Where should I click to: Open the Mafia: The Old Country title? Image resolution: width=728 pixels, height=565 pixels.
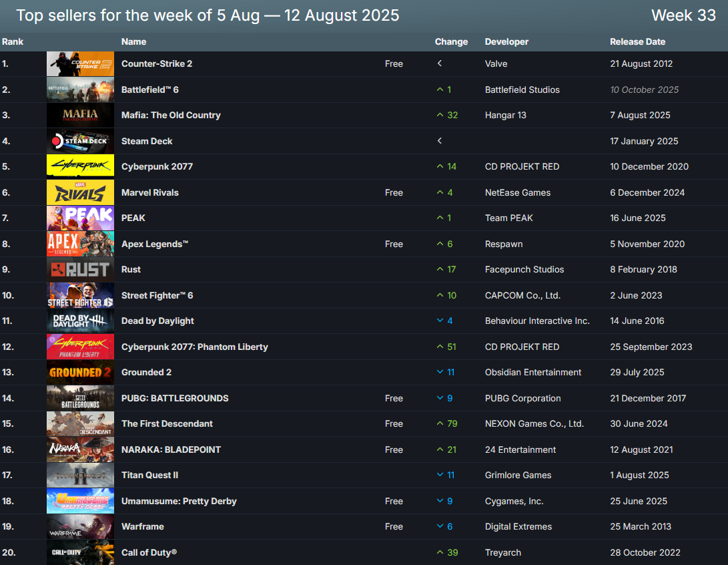pyautogui.click(x=171, y=116)
